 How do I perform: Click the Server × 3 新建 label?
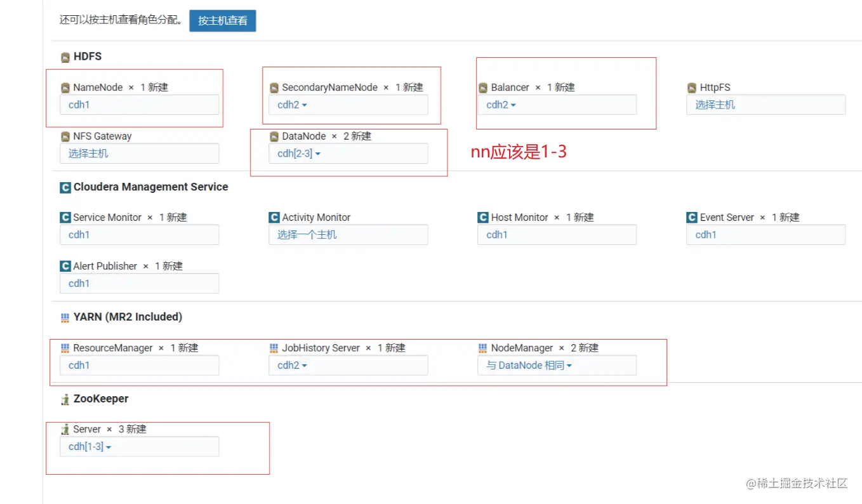click(x=110, y=430)
